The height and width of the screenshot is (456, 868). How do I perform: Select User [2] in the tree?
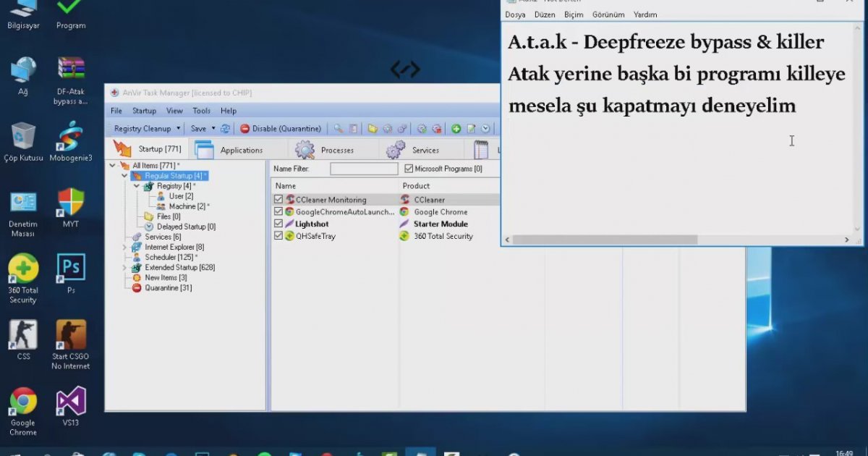[x=181, y=196]
